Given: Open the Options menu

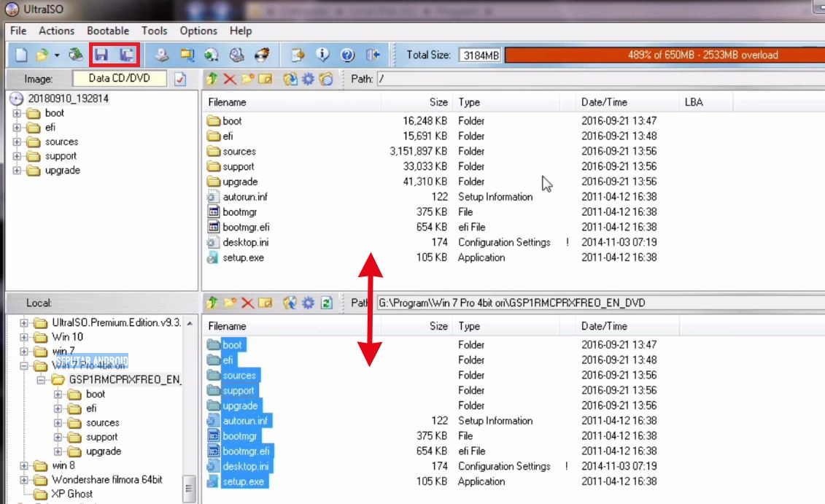Looking at the screenshot, I should point(198,31).
